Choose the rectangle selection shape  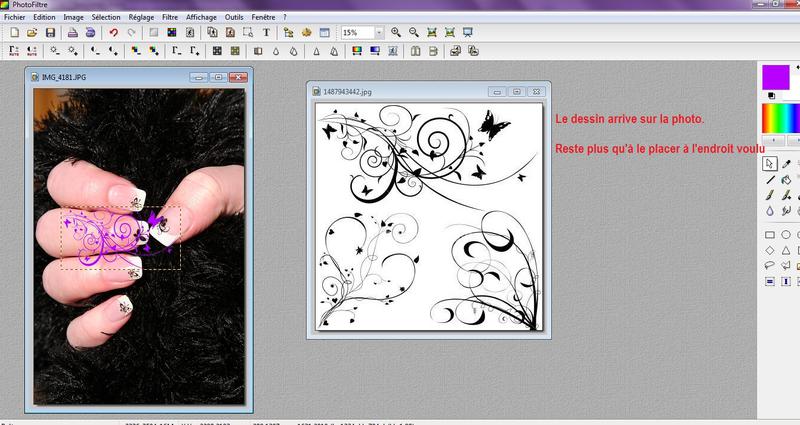tap(770, 234)
